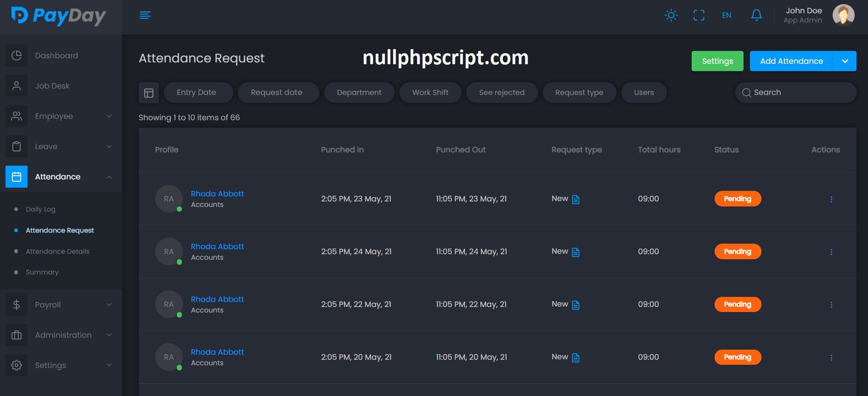This screenshot has width=868, height=396.
Task: Click the Dashboard sidebar icon
Action: (x=17, y=56)
